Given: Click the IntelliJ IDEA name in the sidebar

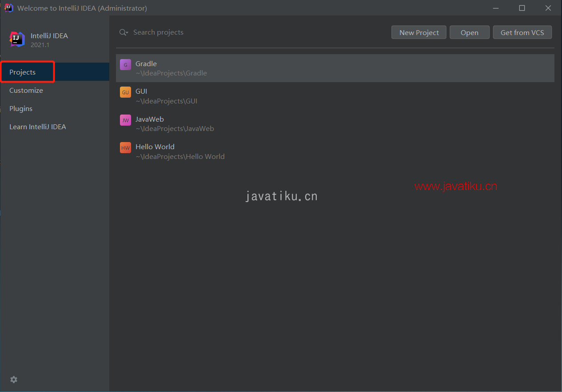Looking at the screenshot, I should point(49,36).
